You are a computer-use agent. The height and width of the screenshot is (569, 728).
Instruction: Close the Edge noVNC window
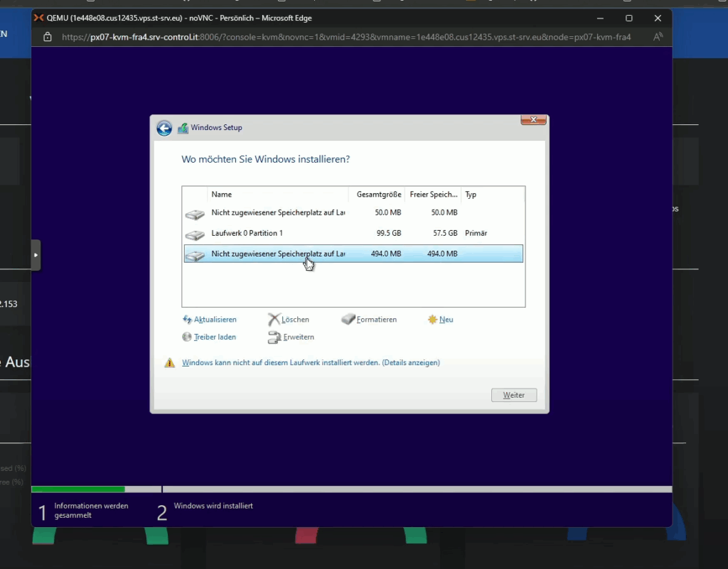(x=658, y=18)
